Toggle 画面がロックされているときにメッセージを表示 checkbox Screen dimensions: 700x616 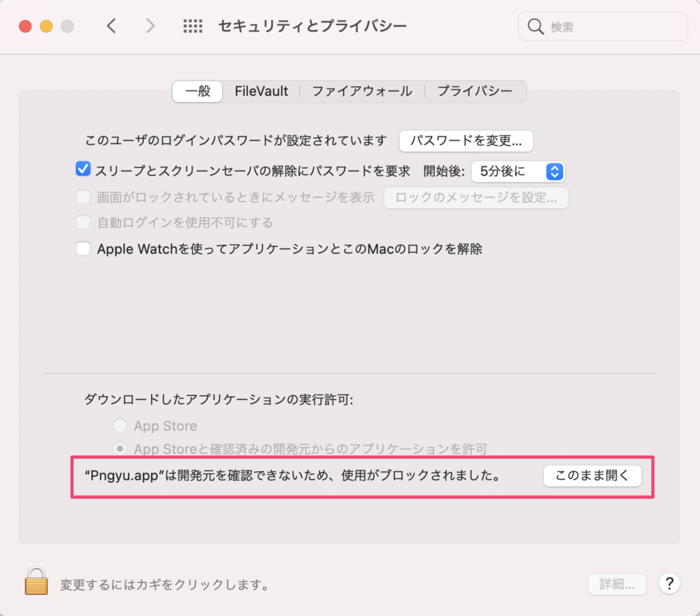pos(83,197)
